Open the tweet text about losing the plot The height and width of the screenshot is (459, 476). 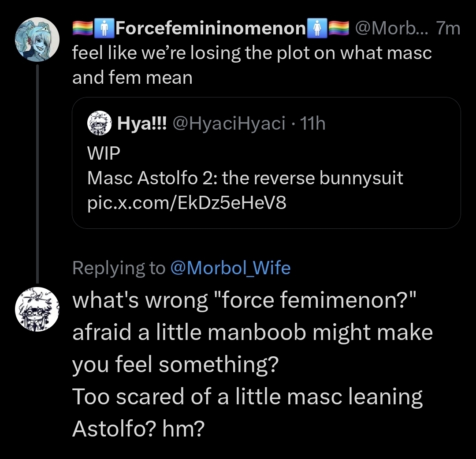(251, 65)
